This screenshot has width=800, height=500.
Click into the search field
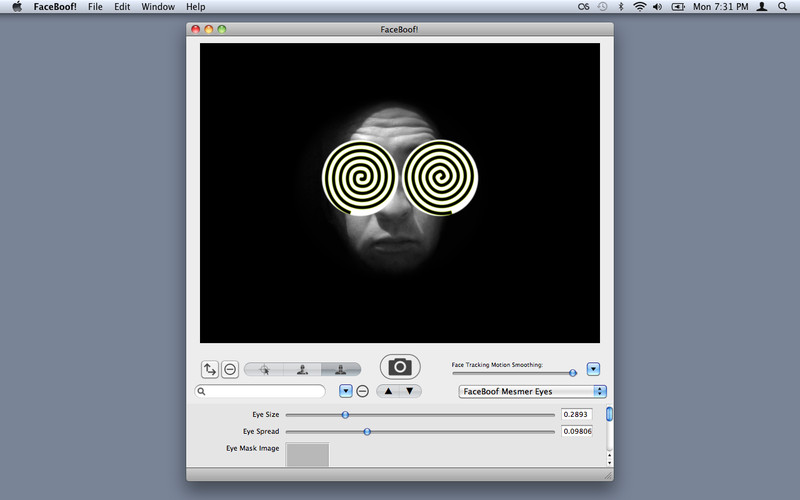pos(260,391)
